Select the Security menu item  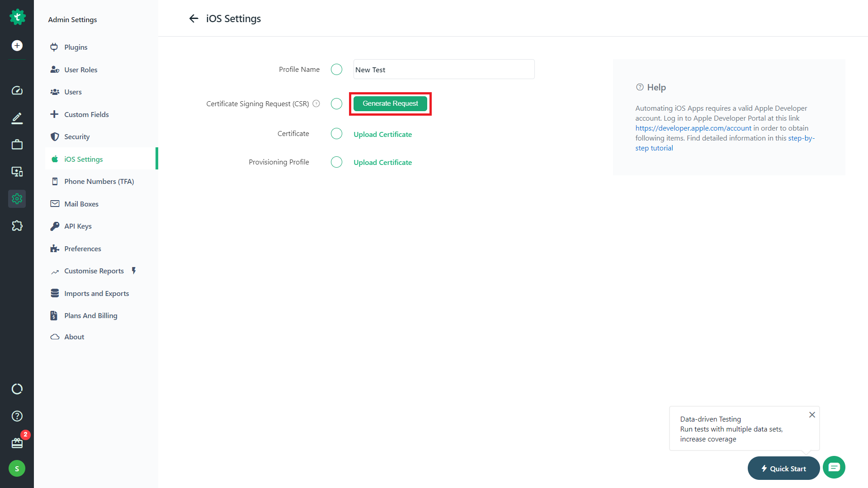77,137
